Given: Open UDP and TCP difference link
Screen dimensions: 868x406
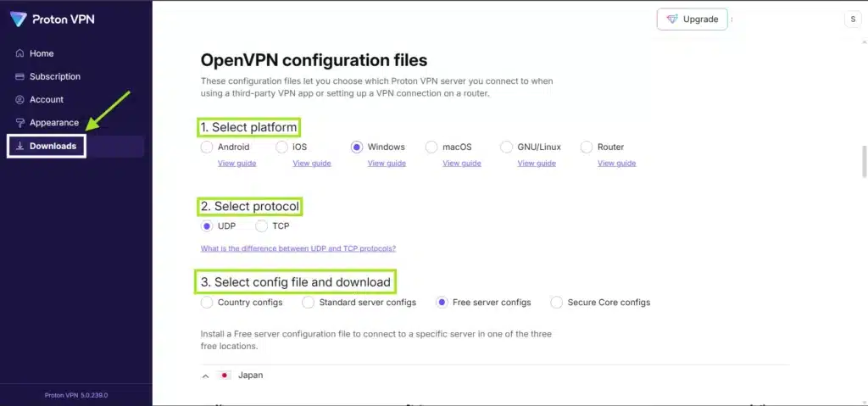Looking at the screenshot, I should tap(298, 248).
